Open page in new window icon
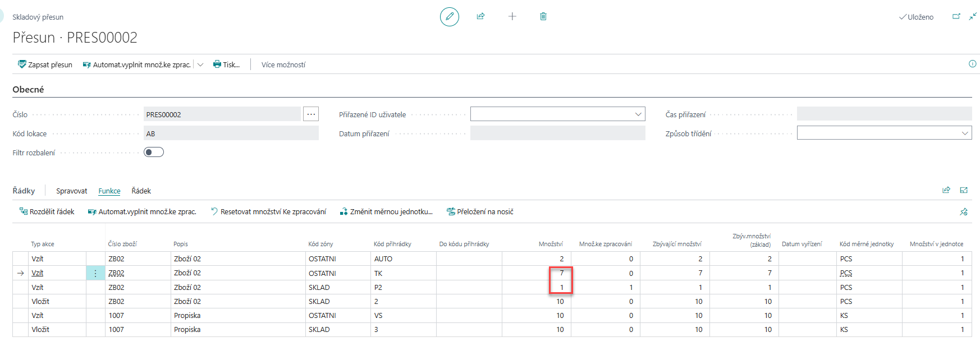Viewport: 980px width, 346px height. (x=956, y=17)
